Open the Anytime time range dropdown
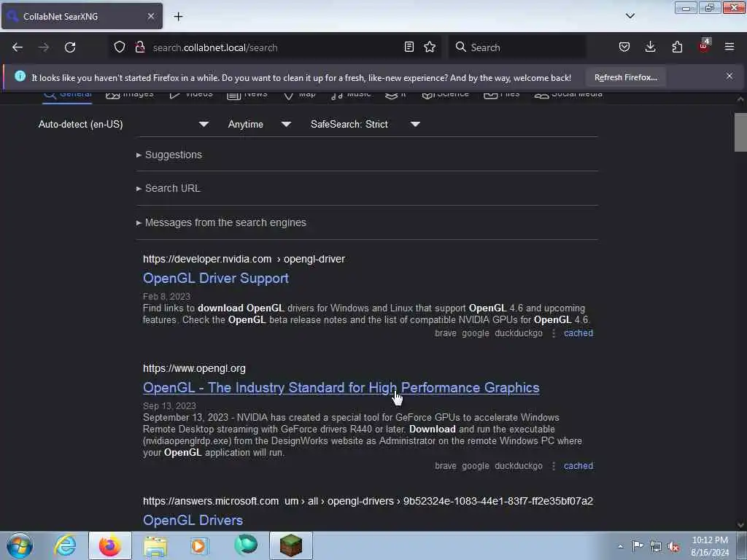Image resolution: width=747 pixels, height=560 pixels. 260,124
